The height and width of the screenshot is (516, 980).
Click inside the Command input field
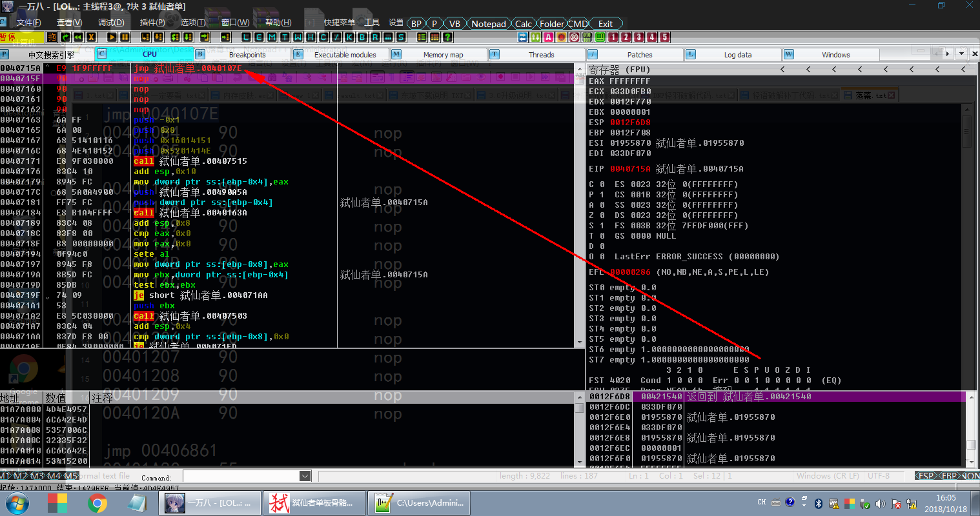pos(241,476)
